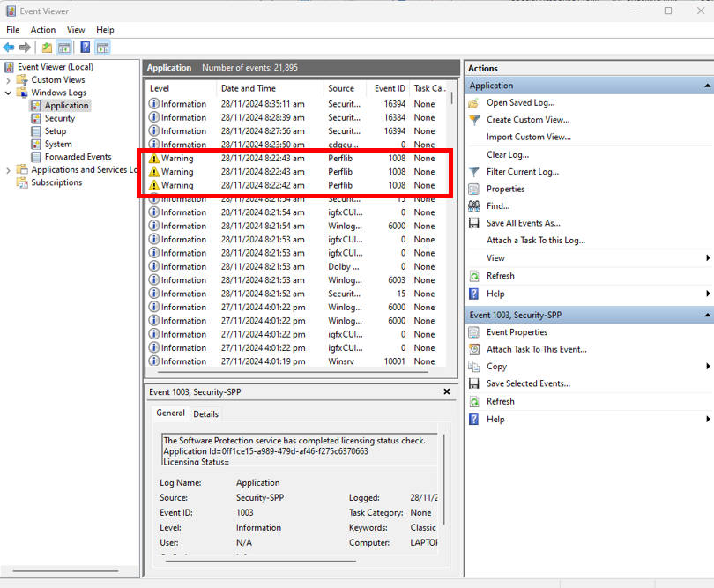Viewport: 714px width, 588px height.
Task: Click the Refresh icon under Event 1003 actions
Action: point(473,402)
